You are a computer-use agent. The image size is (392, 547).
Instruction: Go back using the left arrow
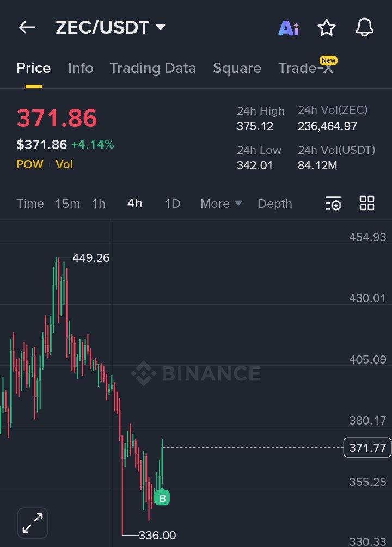27,27
